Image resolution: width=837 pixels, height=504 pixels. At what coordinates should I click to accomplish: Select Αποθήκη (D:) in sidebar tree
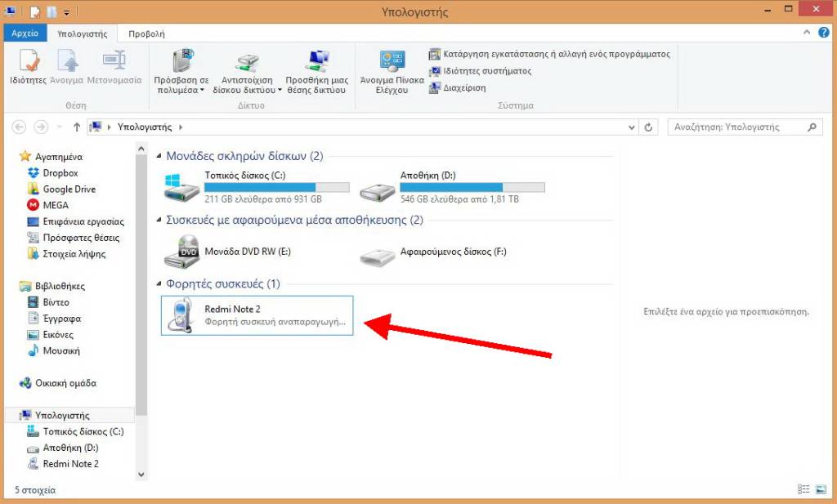64,448
